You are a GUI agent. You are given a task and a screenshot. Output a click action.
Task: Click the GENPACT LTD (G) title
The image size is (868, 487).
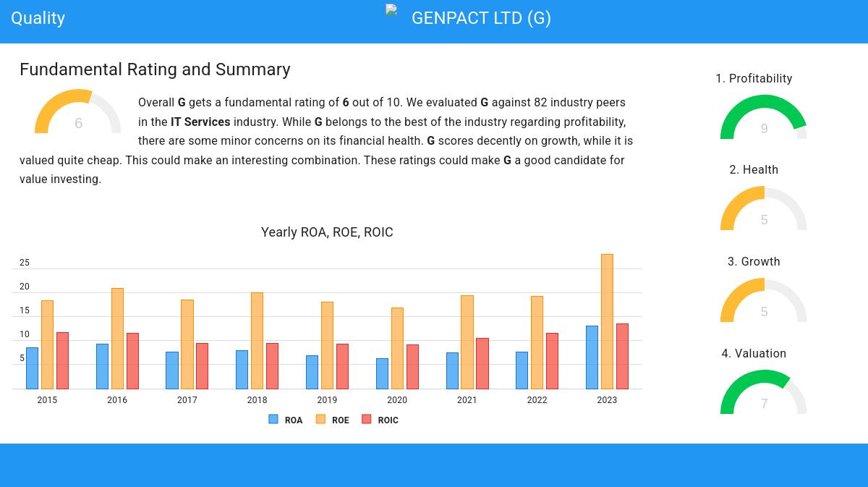[x=481, y=18]
